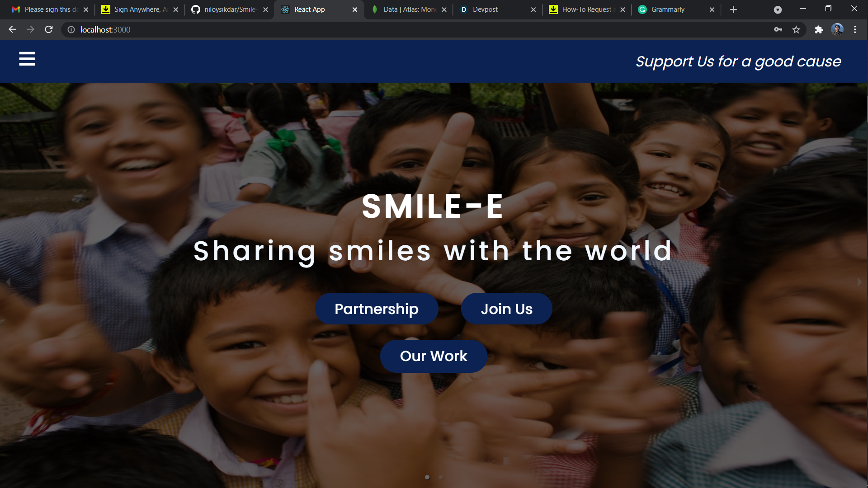View site information icon in address bar
Image resolution: width=868 pixels, height=488 pixels.
[71, 29]
